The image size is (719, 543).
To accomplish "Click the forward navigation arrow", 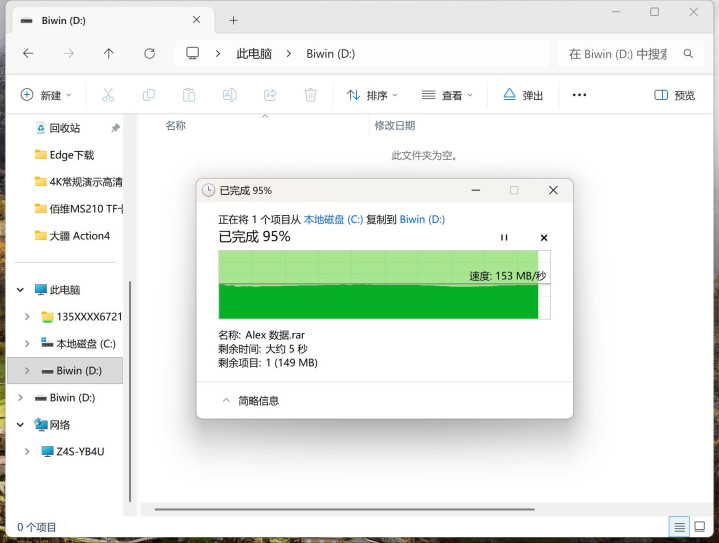I will [x=68, y=54].
